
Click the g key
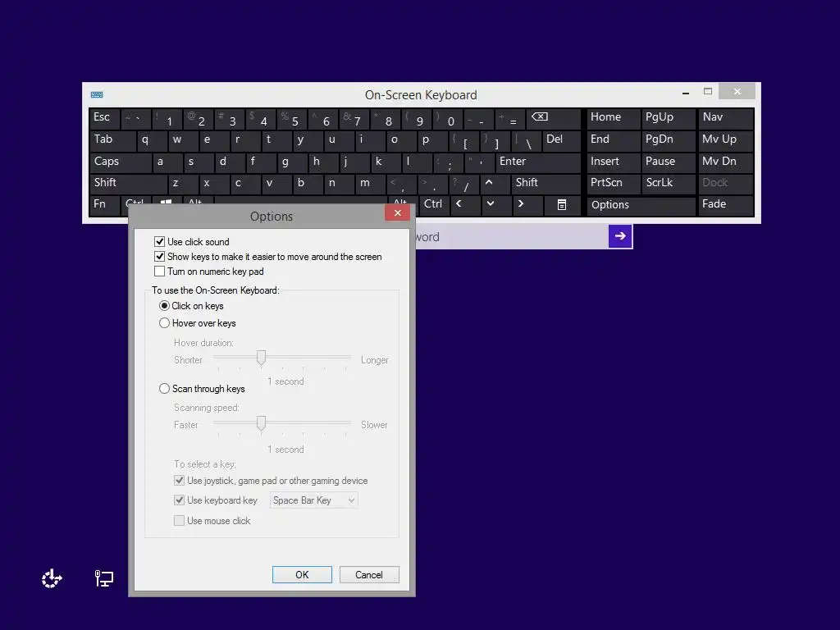293,162
